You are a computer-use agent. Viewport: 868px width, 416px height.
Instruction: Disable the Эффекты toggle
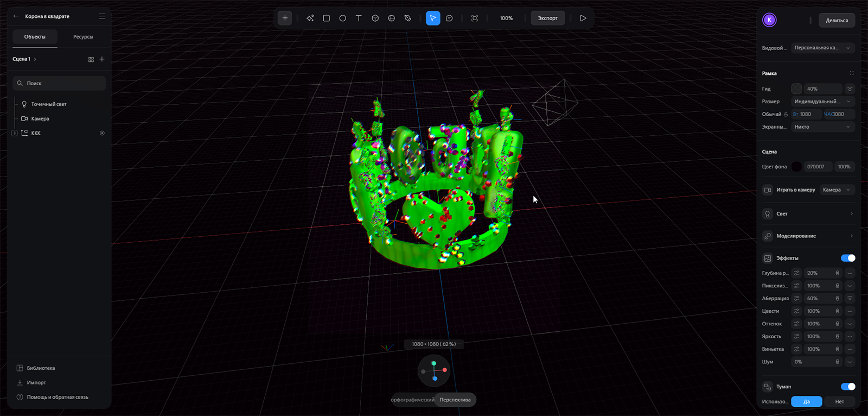click(847, 258)
